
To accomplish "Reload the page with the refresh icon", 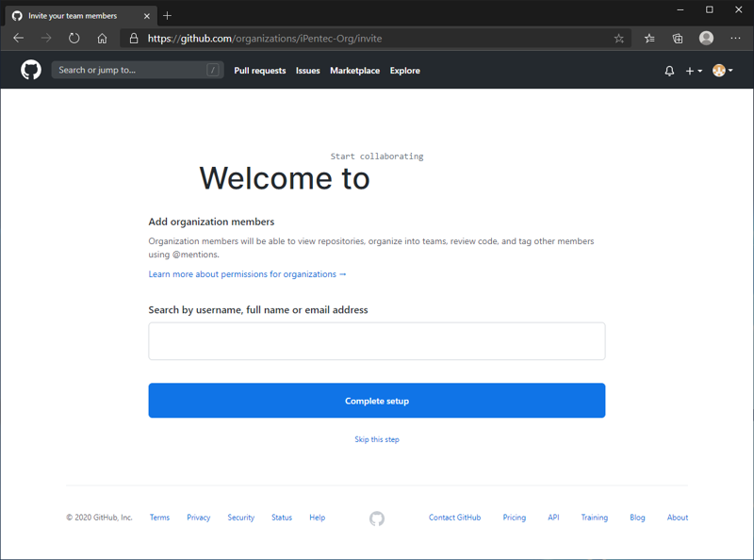I will point(74,39).
